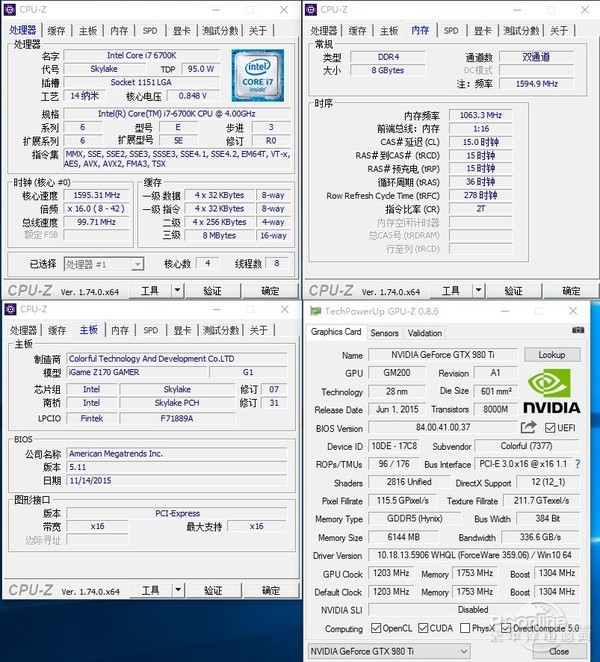The image size is (600, 662).
Task: Switch to 显卡 tab in mainboard window
Action: [x=182, y=330]
